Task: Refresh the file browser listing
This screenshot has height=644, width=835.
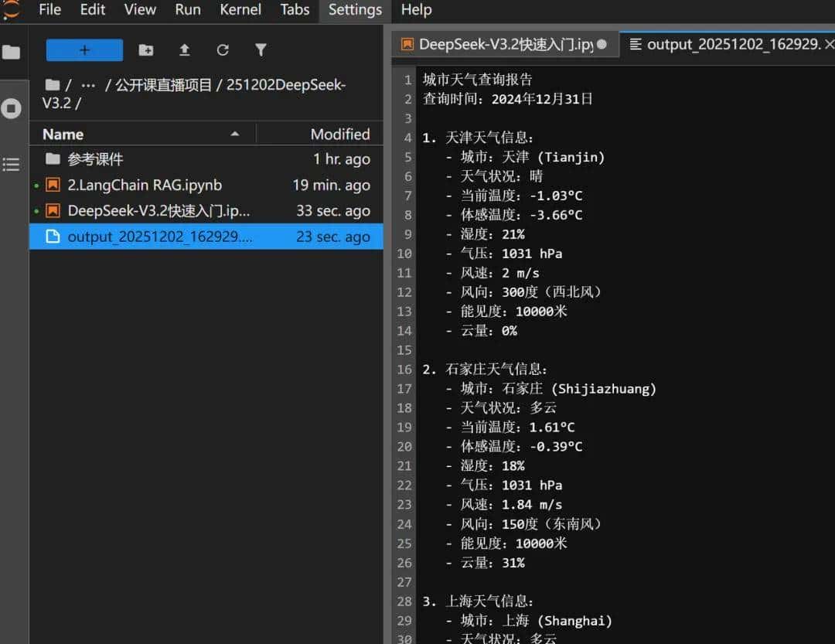Action: coord(223,49)
